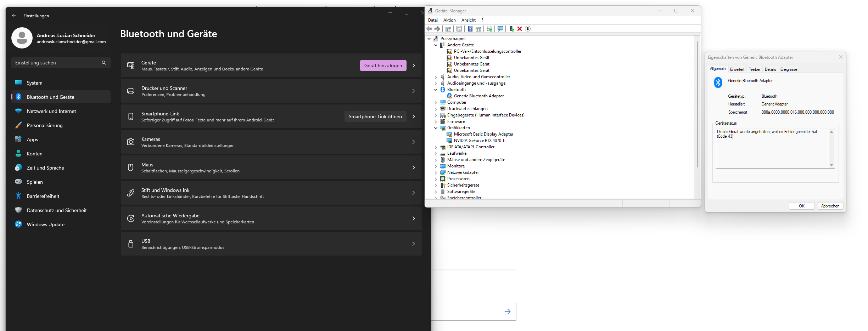Expand the Monitore node
The width and height of the screenshot is (868, 331).
click(436, 166)
